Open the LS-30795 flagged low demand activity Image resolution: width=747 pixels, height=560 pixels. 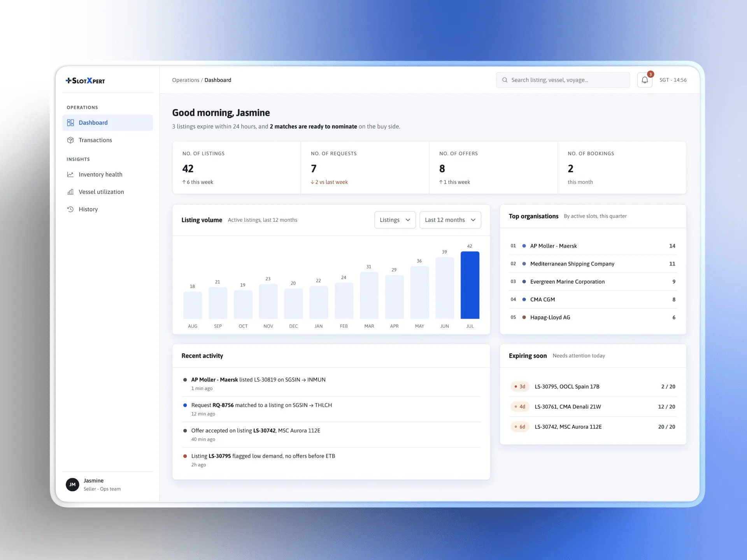coord(331,460)
